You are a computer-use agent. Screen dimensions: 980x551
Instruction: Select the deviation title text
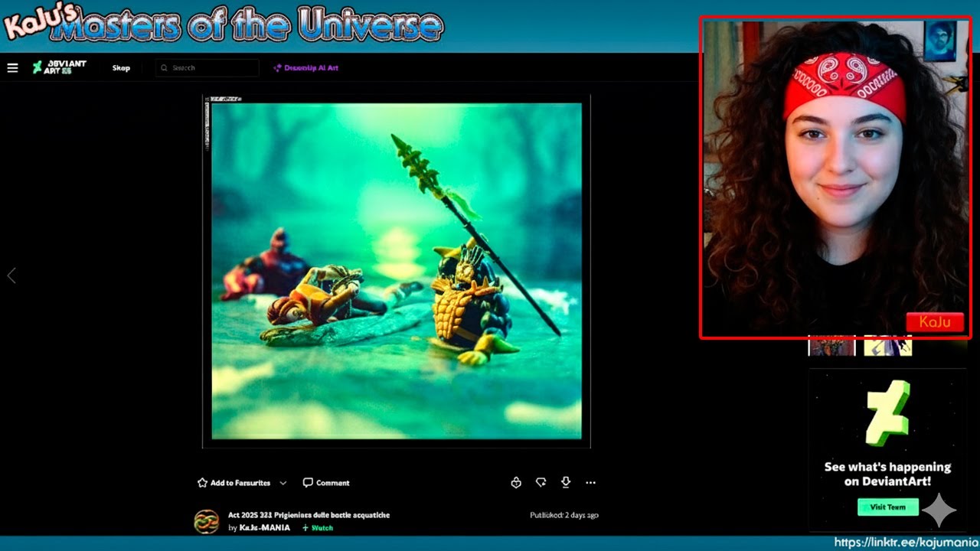pyautogui.click(x=309, y=515)
